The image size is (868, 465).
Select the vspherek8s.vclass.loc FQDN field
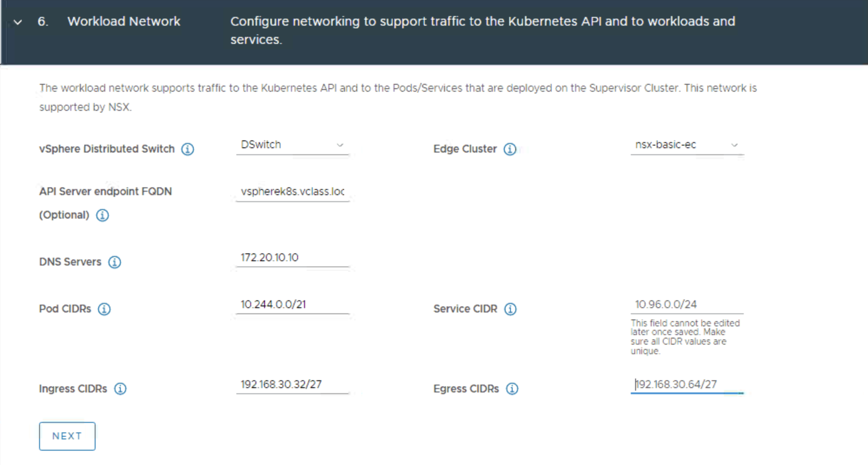292,192
